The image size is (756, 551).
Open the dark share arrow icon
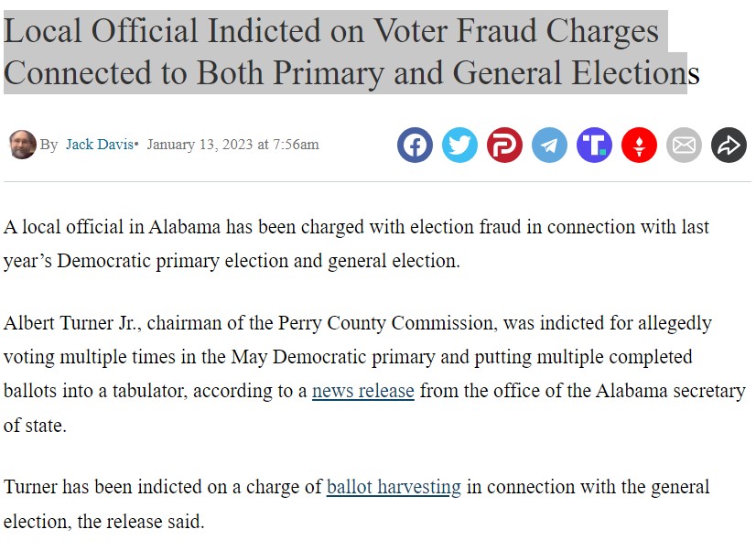[x=729, y=145]
